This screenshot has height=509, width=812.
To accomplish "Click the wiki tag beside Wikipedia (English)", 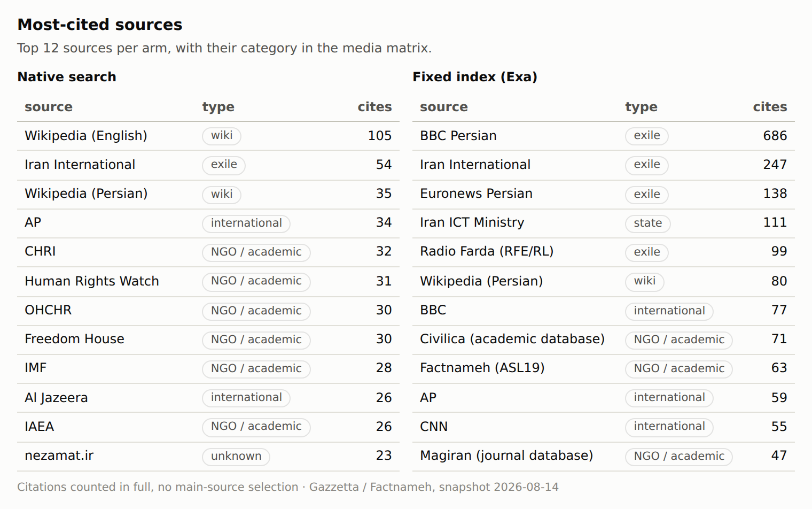I will (222, 136).
